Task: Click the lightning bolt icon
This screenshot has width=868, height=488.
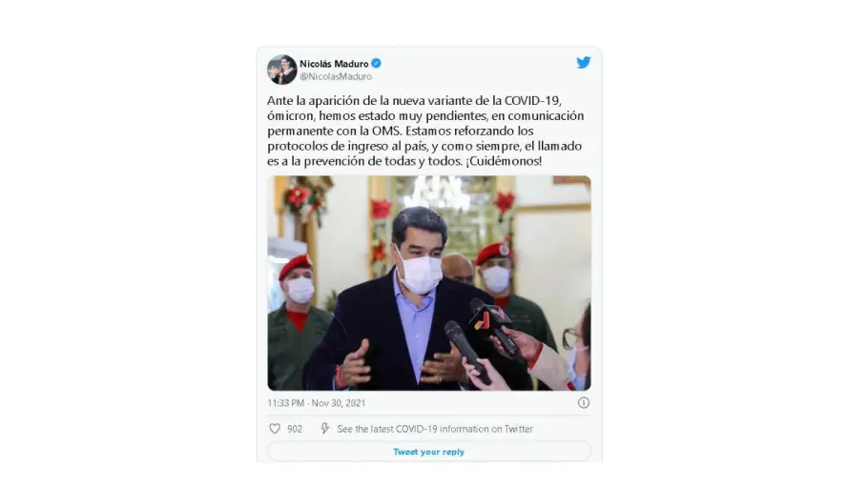Action: pyautogui.click(x=325, y=429)
